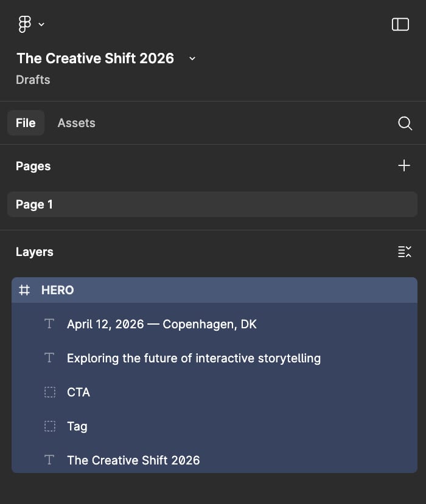Screen dimensions: 426x504
Task: Click the text icon of The Creative Shift 2026 layer
Action: tap(49, 460)
